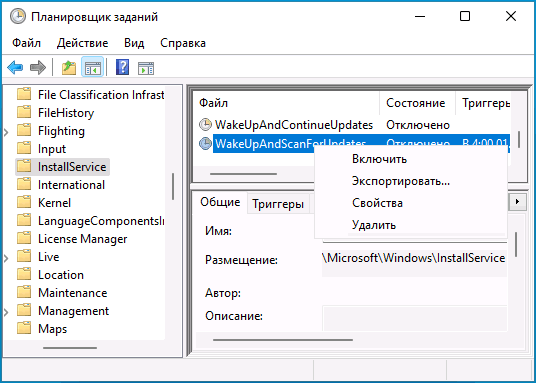Sort by the Триггеры column header

pyautogui.click(x=483, y=103)
